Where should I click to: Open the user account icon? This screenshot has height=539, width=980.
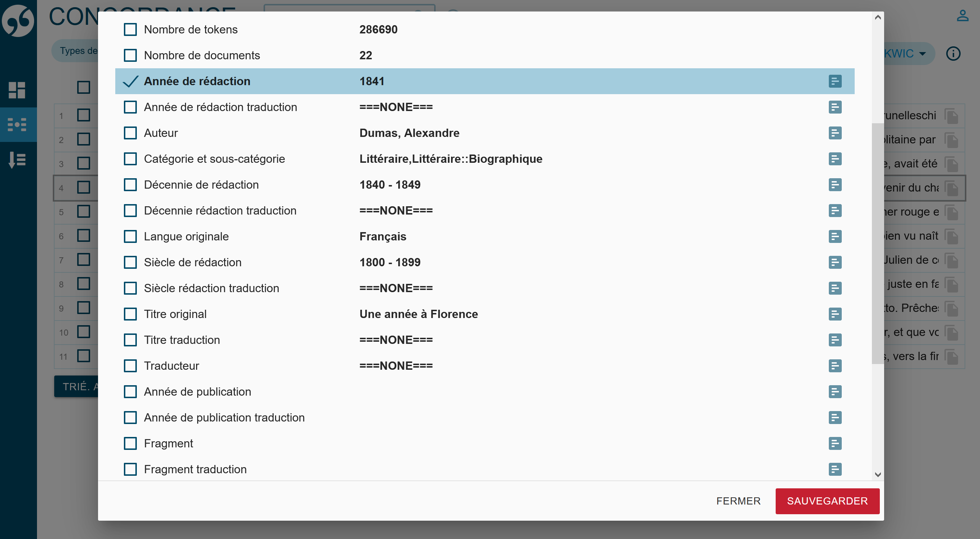(962, 15)
